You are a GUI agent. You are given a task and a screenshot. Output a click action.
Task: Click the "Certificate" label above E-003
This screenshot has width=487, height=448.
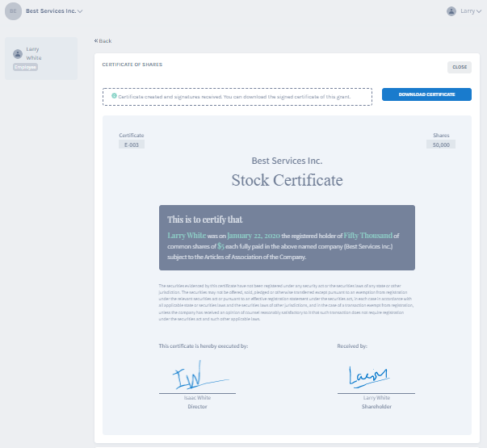point(132,136)
